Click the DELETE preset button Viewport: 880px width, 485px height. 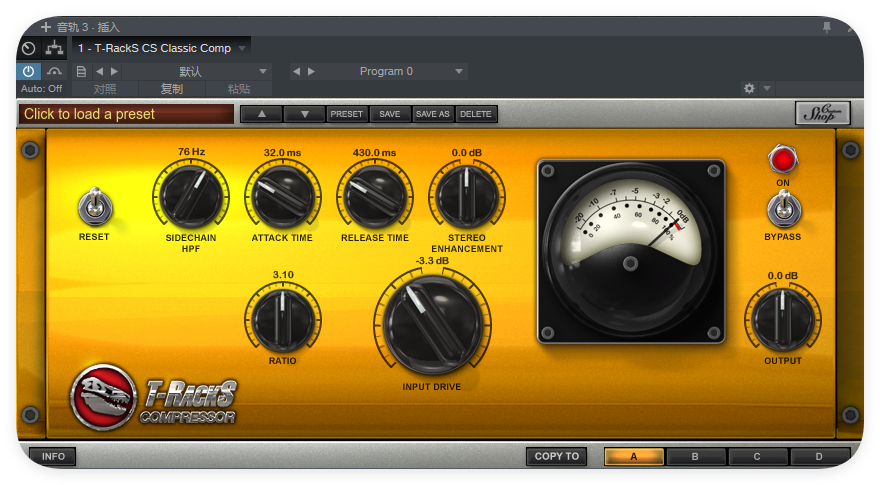point(476,114)
